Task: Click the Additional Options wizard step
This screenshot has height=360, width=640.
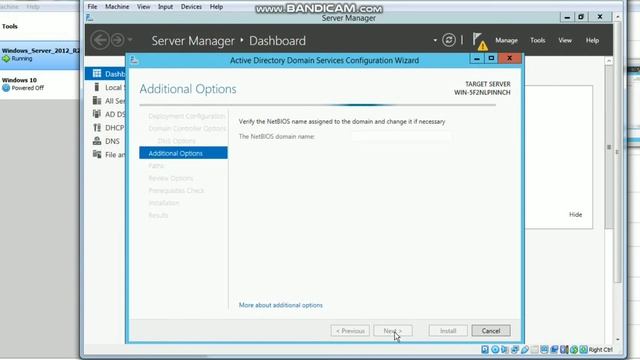Action: (183, 153)
